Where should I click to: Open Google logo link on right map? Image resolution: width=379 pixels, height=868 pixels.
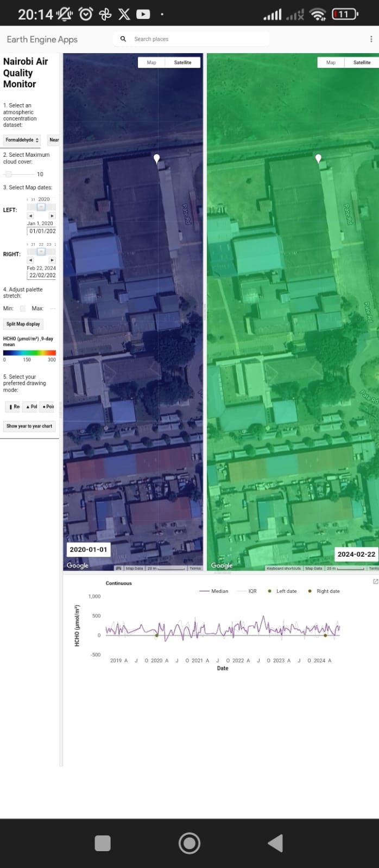pyautogui.click(x=222, y=565)
